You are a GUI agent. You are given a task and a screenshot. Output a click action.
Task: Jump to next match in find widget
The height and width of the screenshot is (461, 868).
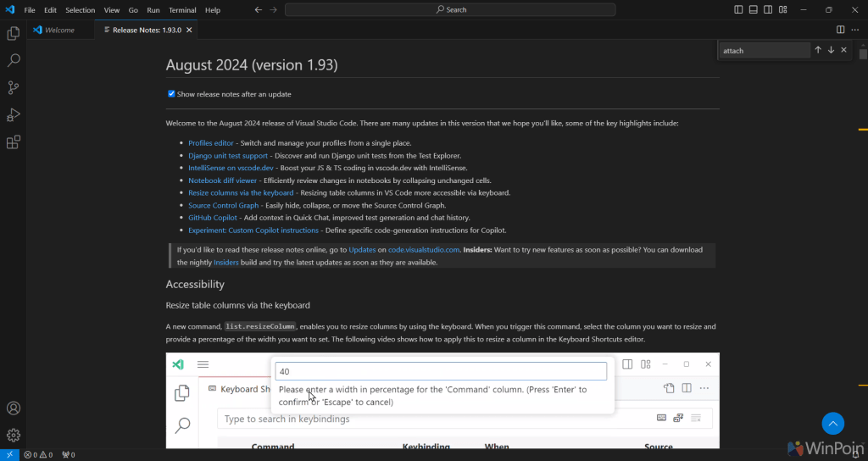831,50
